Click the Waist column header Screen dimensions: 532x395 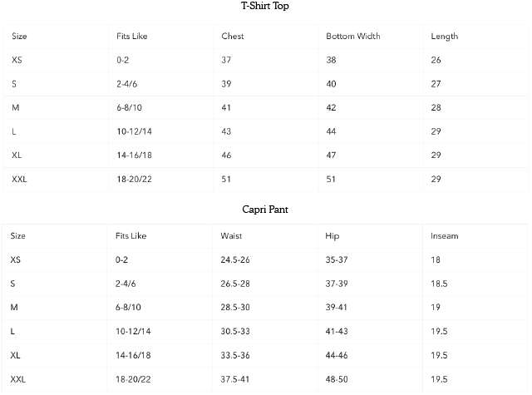[x=231, y=236]
